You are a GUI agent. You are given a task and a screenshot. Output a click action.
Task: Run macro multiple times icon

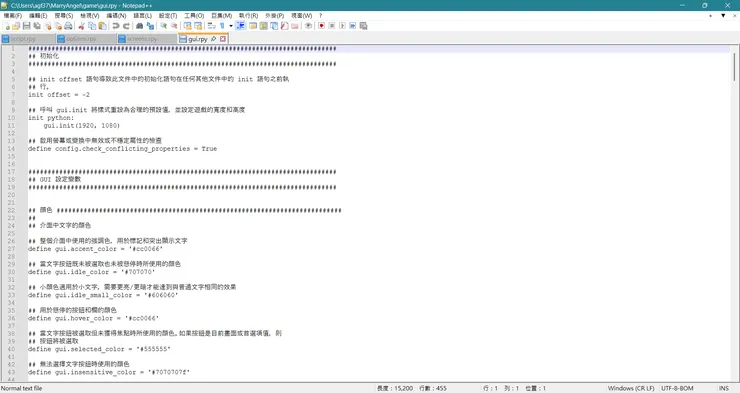(353, 26)
